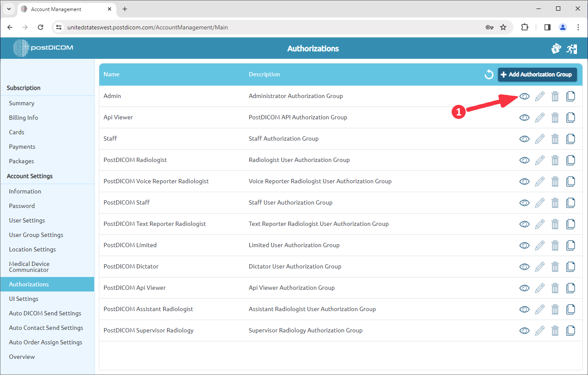This screenshot has height=375, width=588.
Task: Expand the Account Settings sidebar section
Action: (x=29, y=176)
